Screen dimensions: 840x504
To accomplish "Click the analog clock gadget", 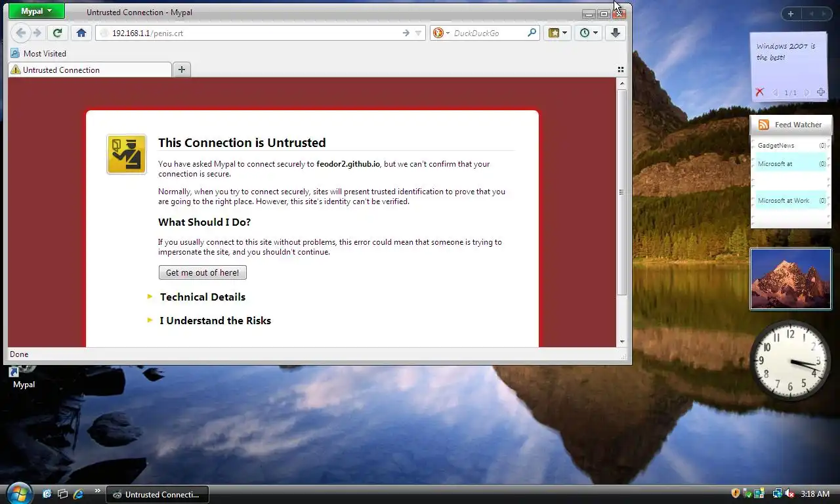I will [x=791, y=360].
